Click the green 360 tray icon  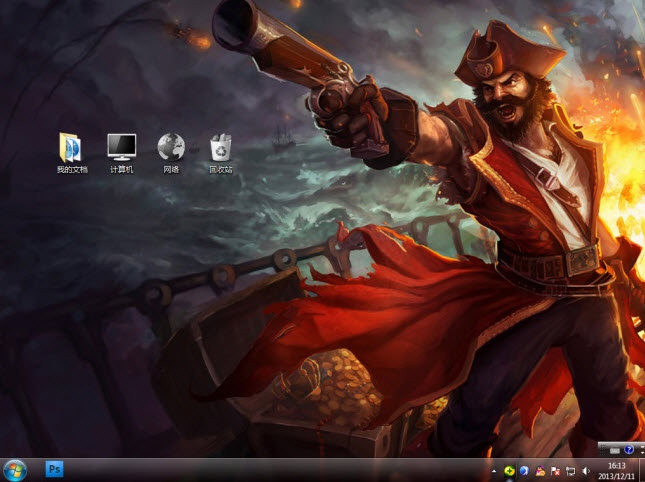[509, 471]
